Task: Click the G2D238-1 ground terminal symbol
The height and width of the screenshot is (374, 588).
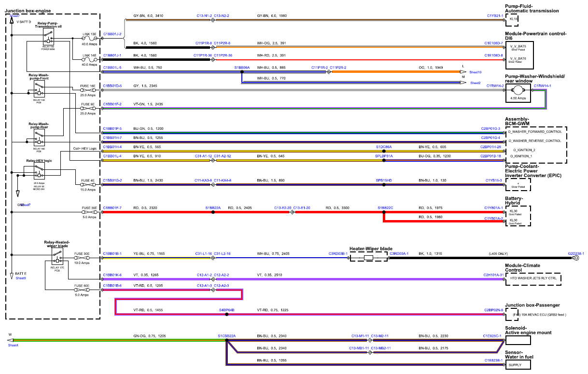Action: [575, 258]
